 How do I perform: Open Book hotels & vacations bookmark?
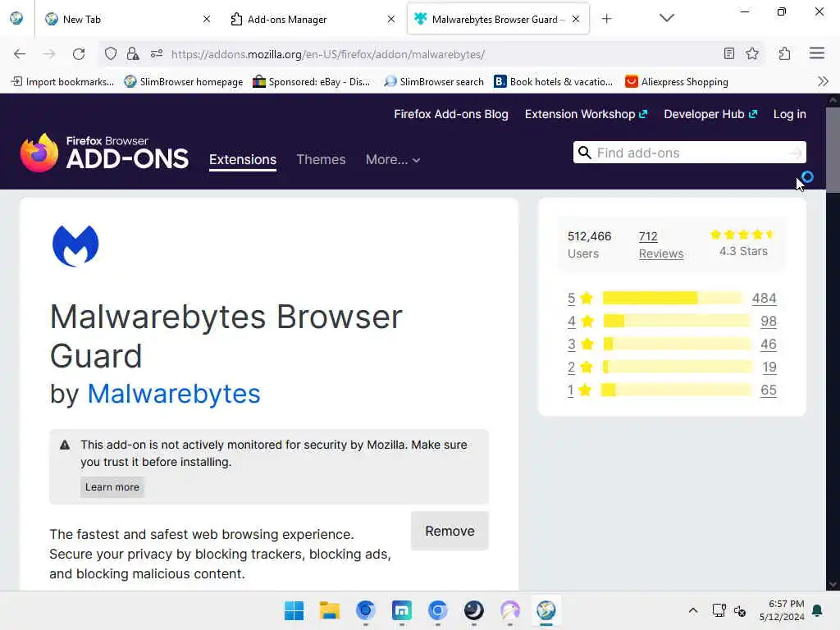point(554,82)
